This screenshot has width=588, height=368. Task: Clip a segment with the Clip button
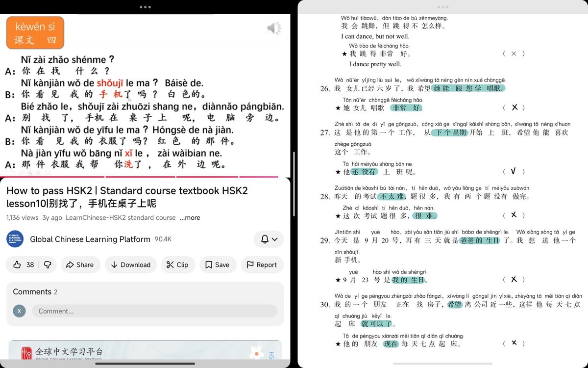177,264
